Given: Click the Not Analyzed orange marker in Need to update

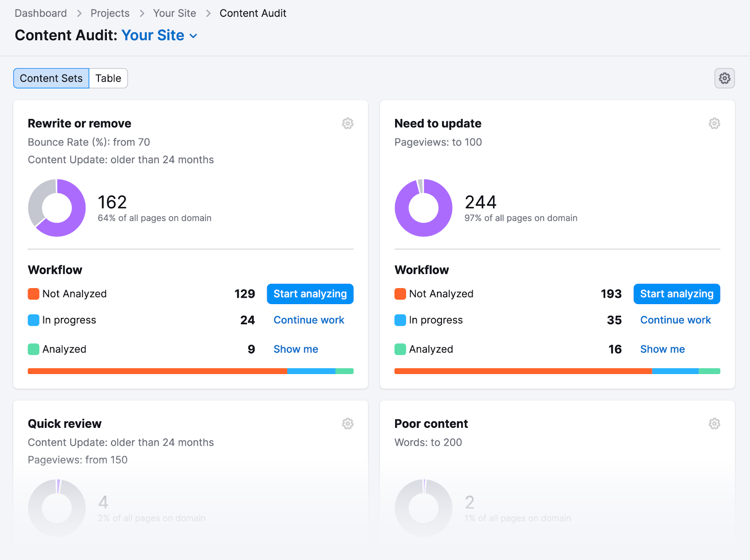Looking at the screenshot, I should tap(399, 294).
